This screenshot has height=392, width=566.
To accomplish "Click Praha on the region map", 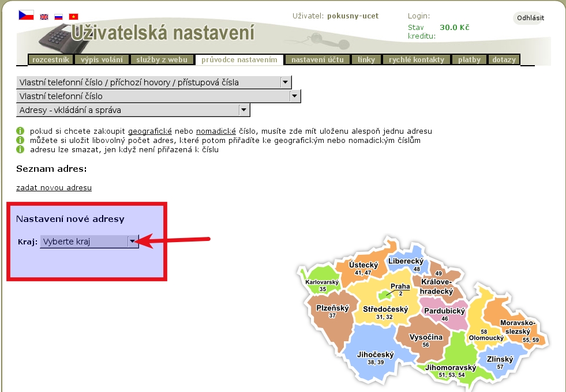I will (400, 289).
